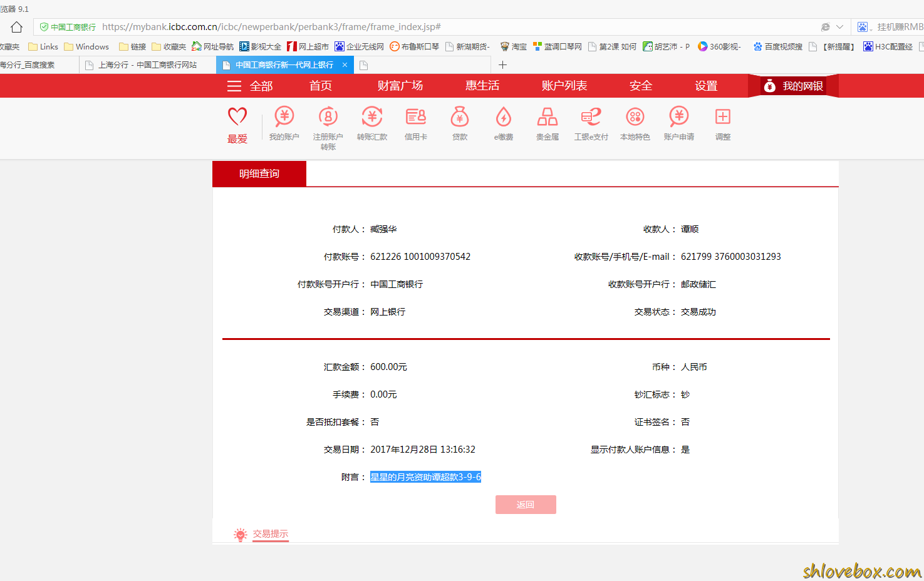
Task: Expand the address bar dropdown arrow
Action: (839, 27)
